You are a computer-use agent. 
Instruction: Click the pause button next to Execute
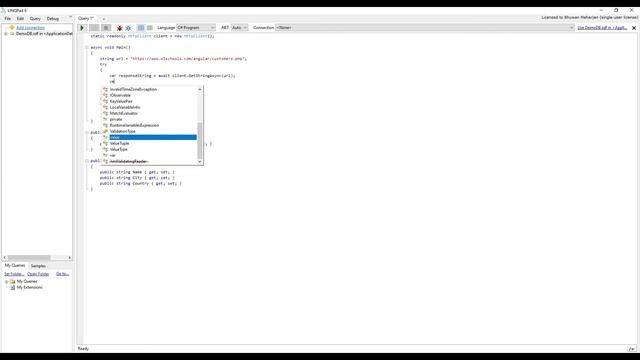pyautogui.click(x=94, y=28)
